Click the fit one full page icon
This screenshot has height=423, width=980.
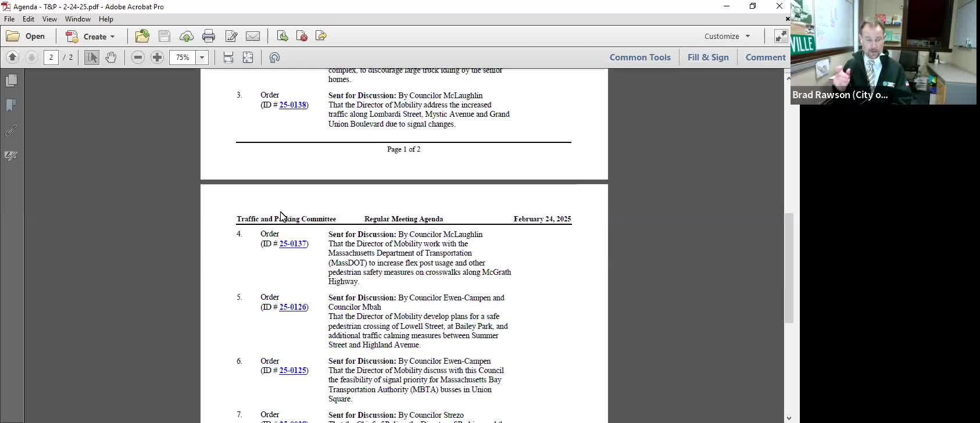[248, 58]
